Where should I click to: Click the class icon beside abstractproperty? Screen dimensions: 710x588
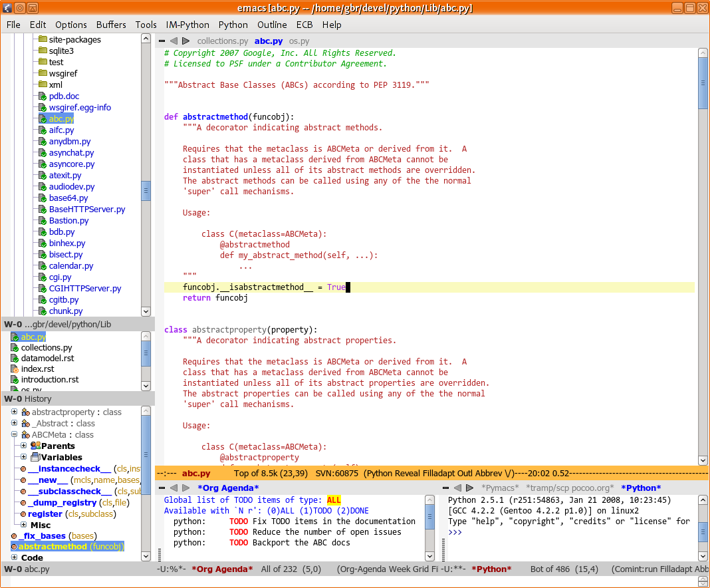click(25, 412)
